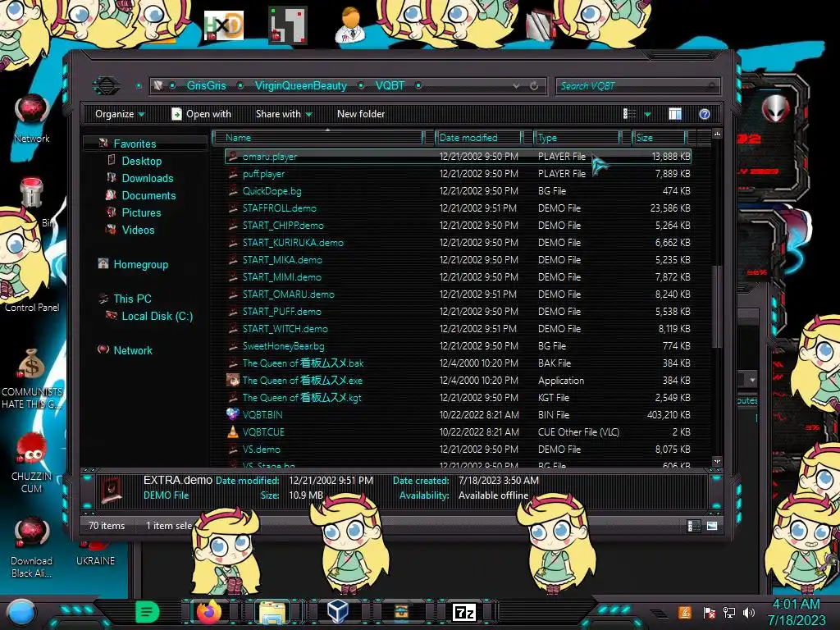The height and width of the screenshot is (630, 840).
Task: Click the Start orb on taskbar
Action: click(x=21, y=612)
